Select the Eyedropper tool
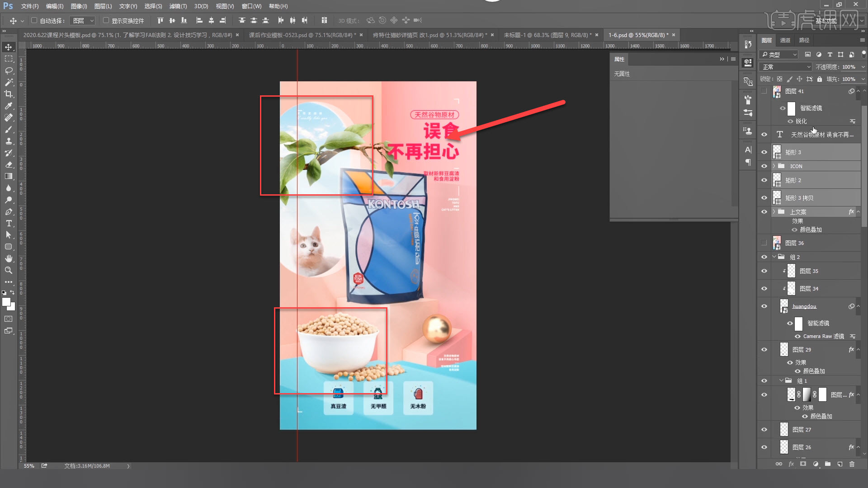This screenshot has width=868, height=488. (9, 106)
